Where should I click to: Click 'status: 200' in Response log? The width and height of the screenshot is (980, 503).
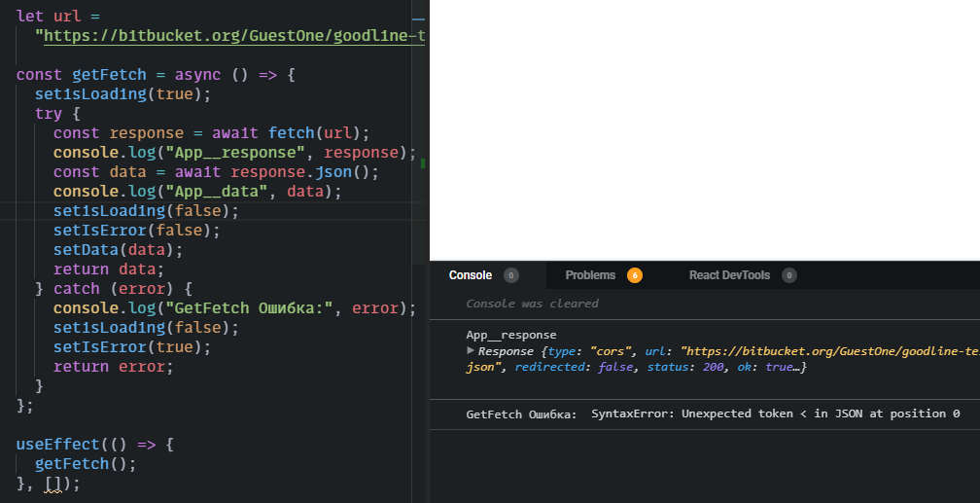[x=685, y=367]
